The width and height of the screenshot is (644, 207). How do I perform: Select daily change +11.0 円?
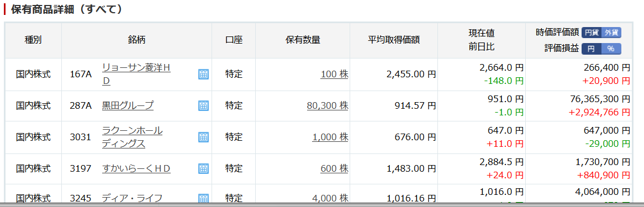(x=505, y=144)
